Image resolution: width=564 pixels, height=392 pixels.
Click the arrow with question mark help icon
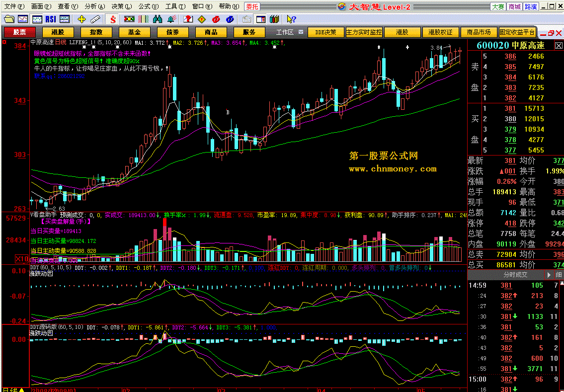point(291,19)
